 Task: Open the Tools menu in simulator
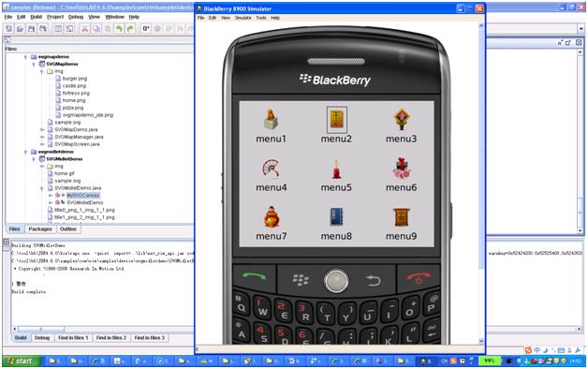coord(261,18)
